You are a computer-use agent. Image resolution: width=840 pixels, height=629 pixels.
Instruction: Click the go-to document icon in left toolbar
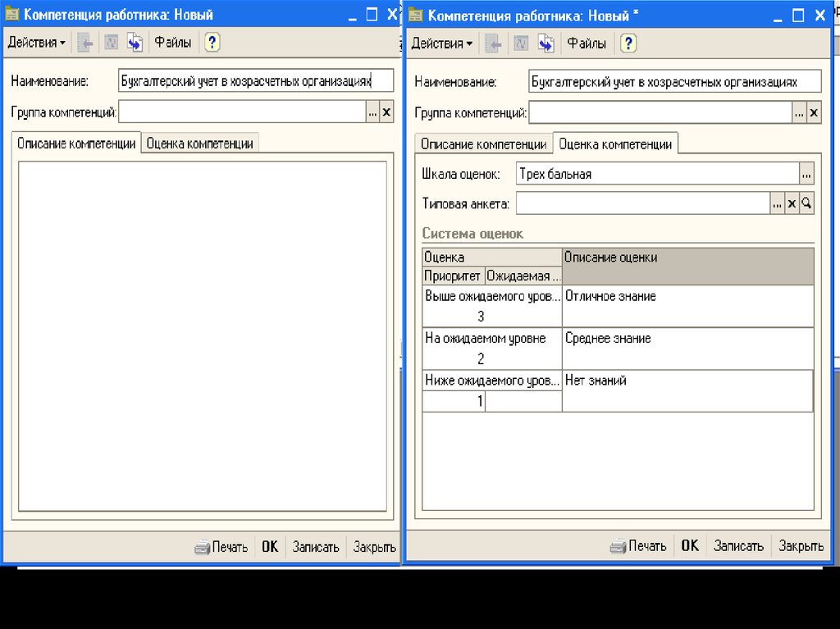tap(135, 43)
